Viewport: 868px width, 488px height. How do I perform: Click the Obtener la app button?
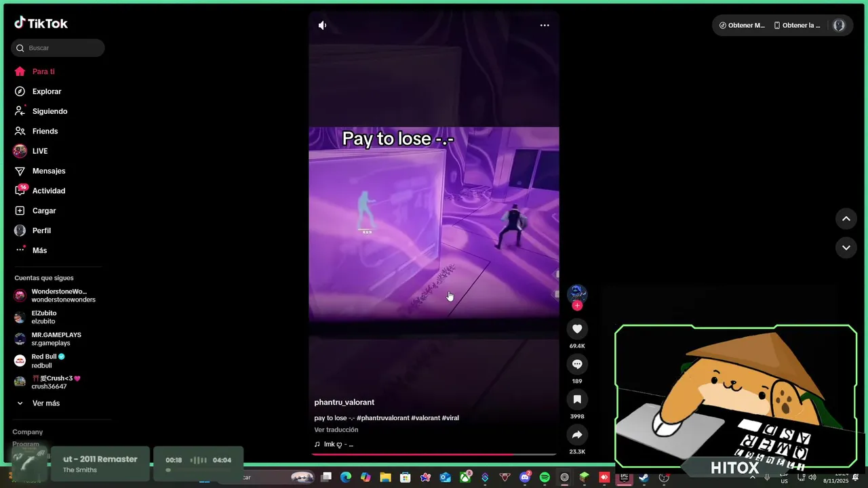tap(797, 25)
